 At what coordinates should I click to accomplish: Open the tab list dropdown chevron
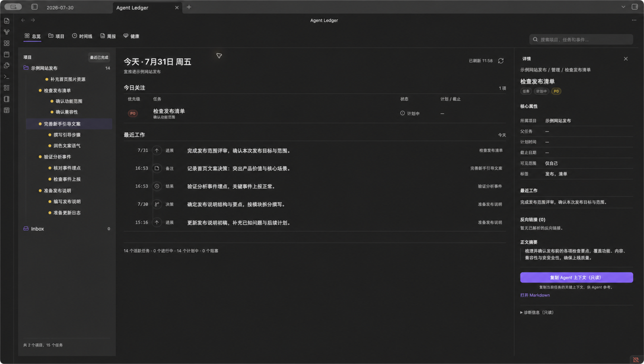click(x=623, y=7)
